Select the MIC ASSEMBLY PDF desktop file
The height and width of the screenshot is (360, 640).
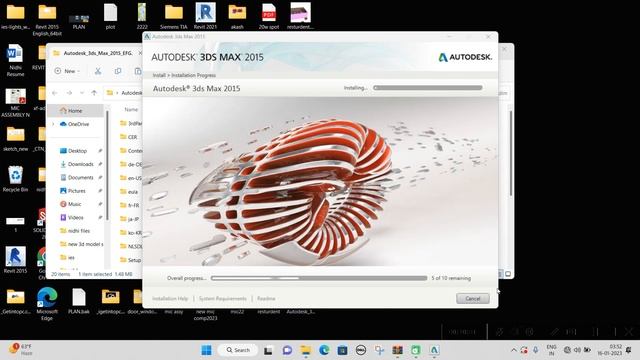(x=16, y=103)
